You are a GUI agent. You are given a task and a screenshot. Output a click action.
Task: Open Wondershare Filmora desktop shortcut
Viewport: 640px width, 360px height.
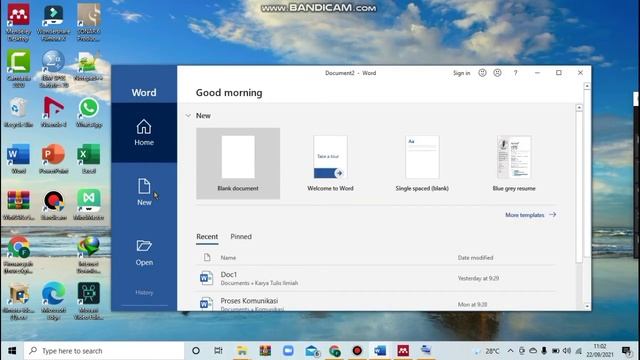point(53,22)
